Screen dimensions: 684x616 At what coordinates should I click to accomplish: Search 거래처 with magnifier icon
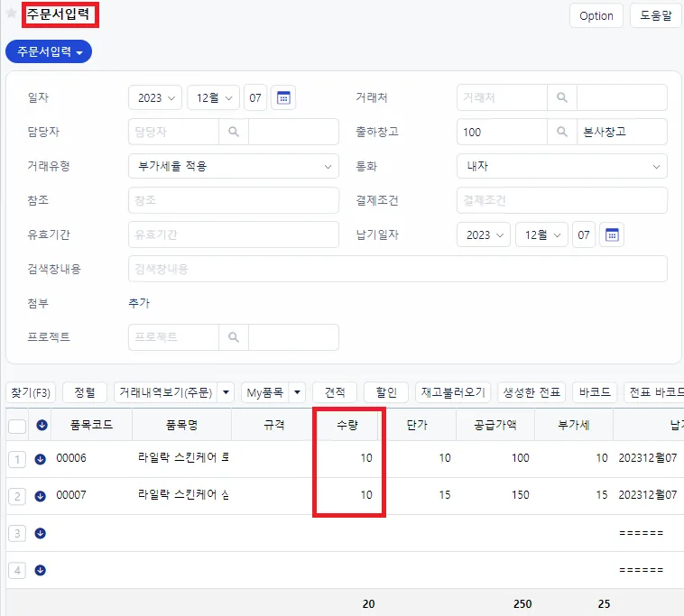562,97
